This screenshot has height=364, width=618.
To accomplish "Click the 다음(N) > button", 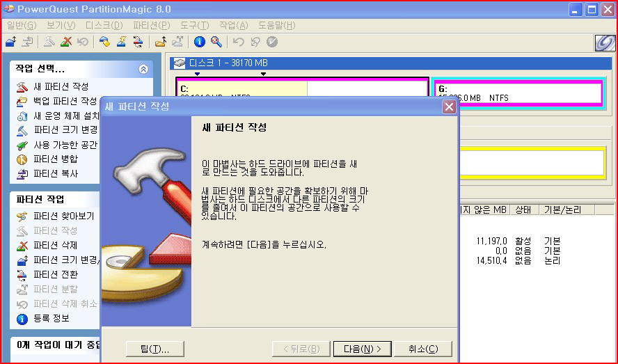I will click(x=363, y=349).
